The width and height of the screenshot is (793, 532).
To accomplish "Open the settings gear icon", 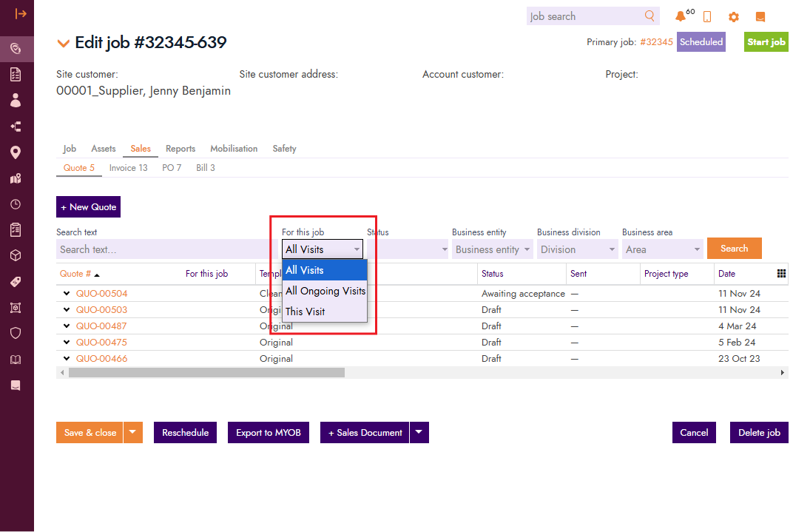I will pos(733,17).
